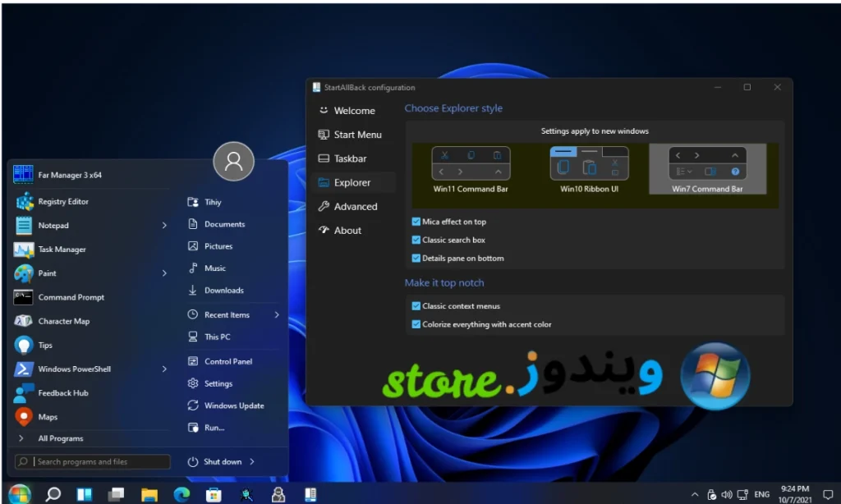Screen dimensions: 841x504
Task: Launch Feedback Hub app
Action: 62,393
